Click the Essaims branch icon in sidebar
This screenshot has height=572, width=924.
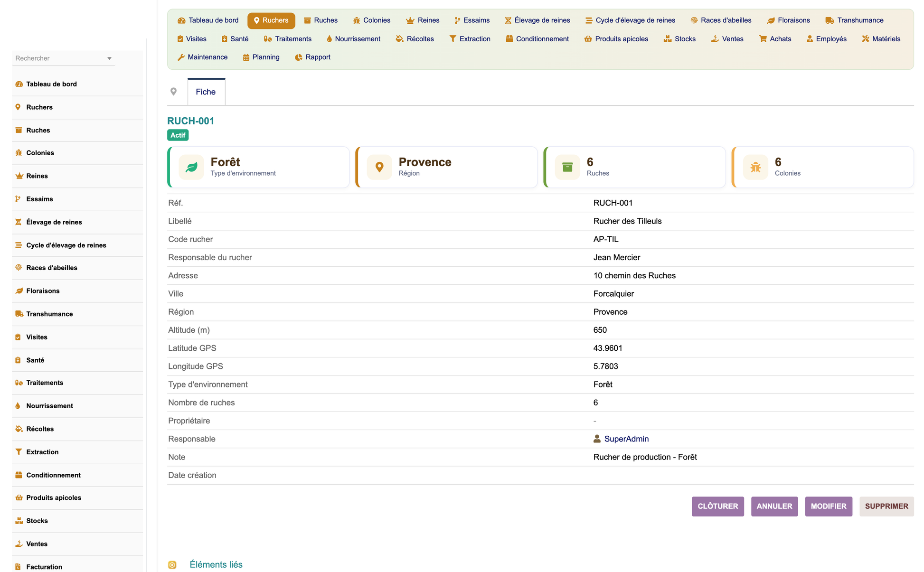point(18,199)
